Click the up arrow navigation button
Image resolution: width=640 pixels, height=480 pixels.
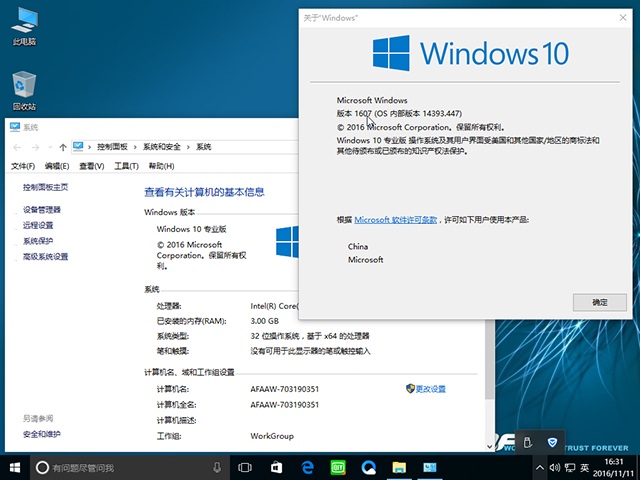[x=63, y=147]
